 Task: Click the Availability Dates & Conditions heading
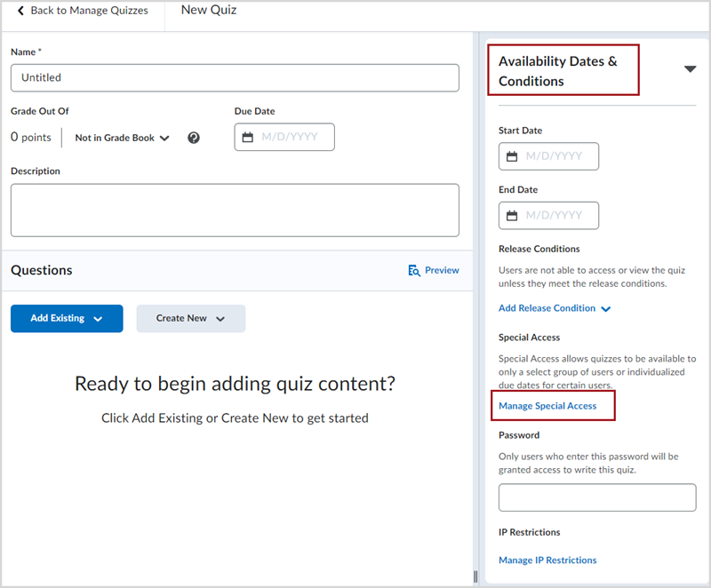[x=558, y=71]
